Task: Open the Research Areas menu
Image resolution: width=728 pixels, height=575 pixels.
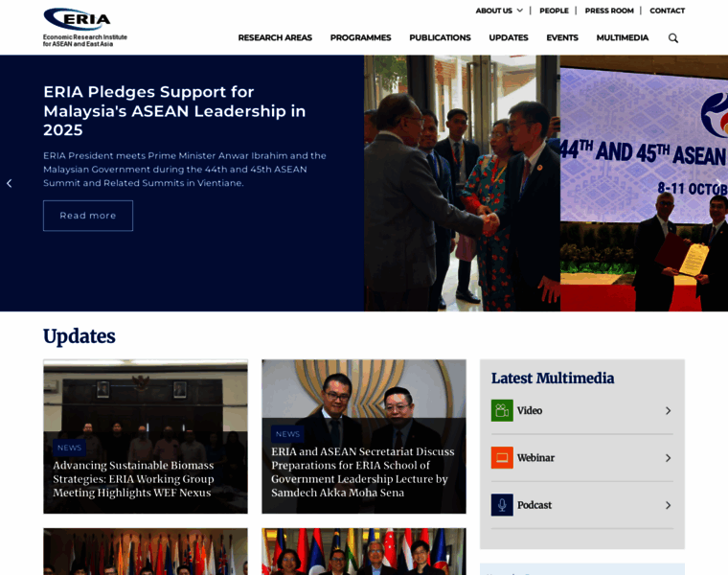Action: click(x=275, y=37)
